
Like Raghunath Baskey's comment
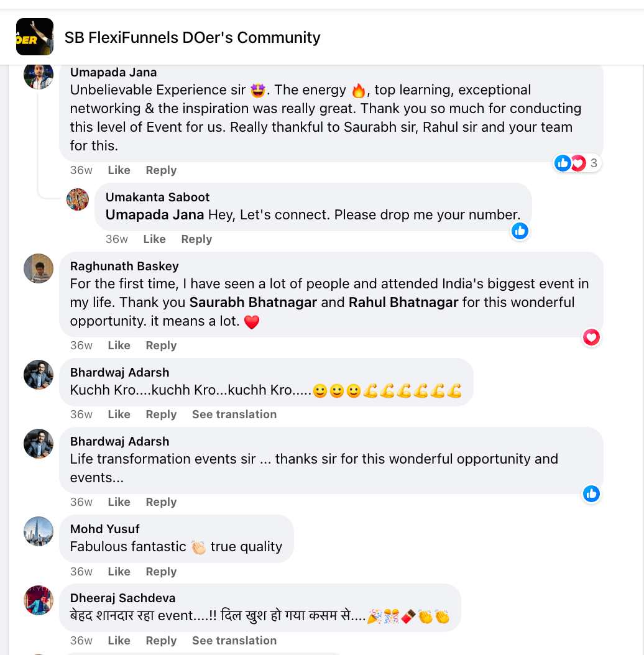coord(119,346)
